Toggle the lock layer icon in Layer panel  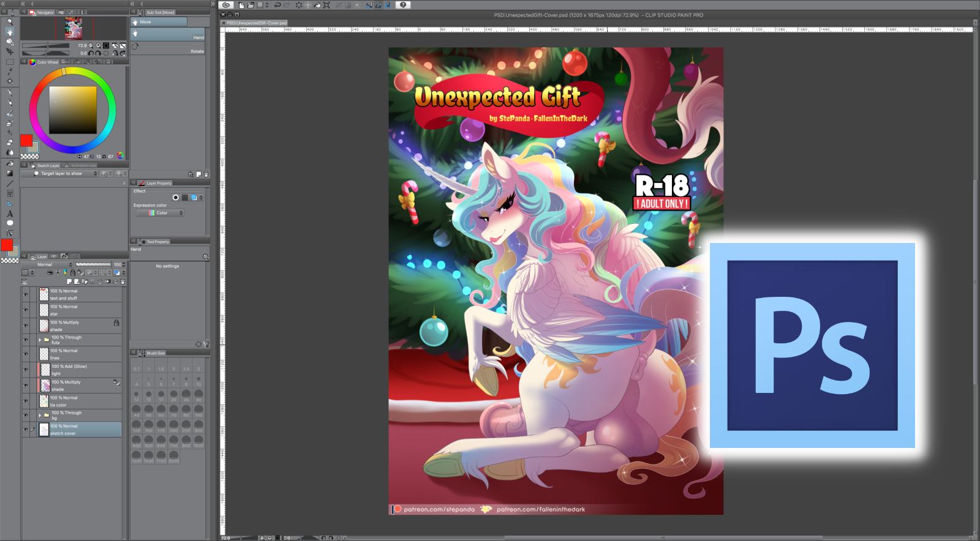pos(72,273)
